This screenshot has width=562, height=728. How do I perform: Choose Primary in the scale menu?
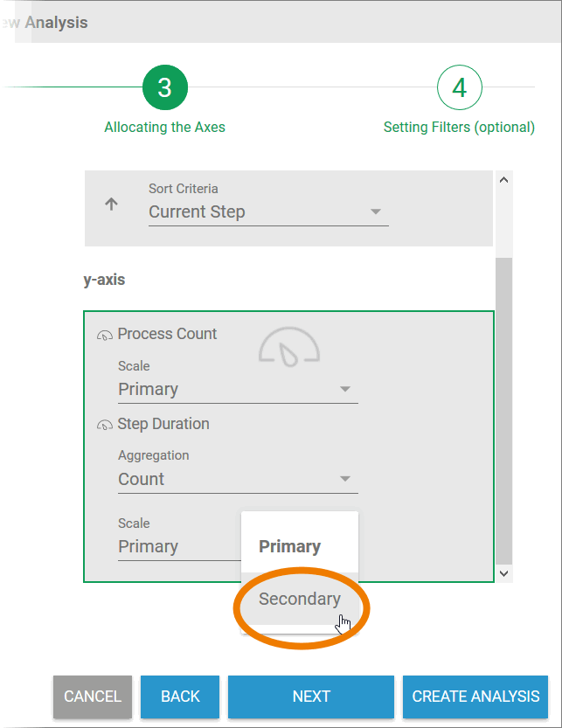(x=290, y=547)
